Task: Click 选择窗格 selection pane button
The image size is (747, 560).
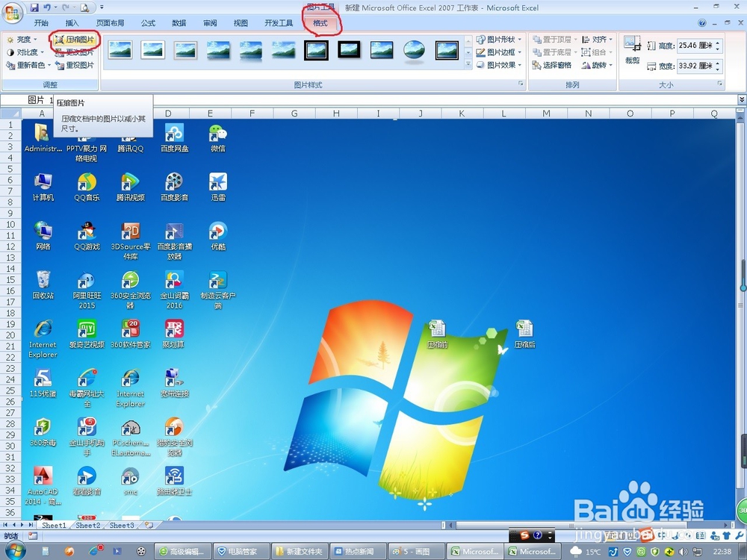Action: click(552, 65)
